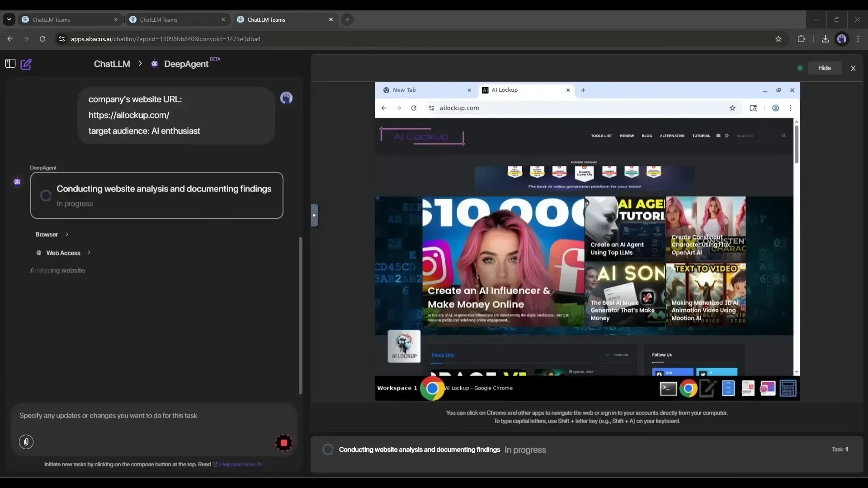Open The Best AI Music Generator card
This screenshot has width=868, height=488.
(625, 294)
